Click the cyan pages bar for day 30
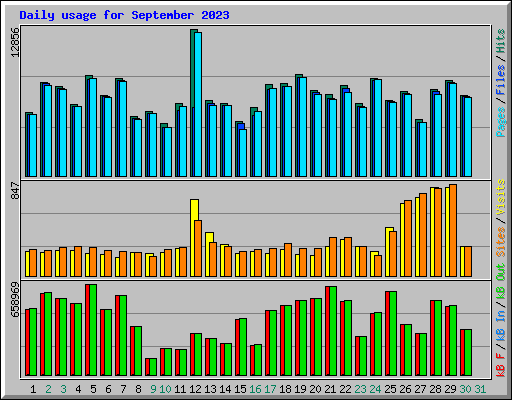 468,137
